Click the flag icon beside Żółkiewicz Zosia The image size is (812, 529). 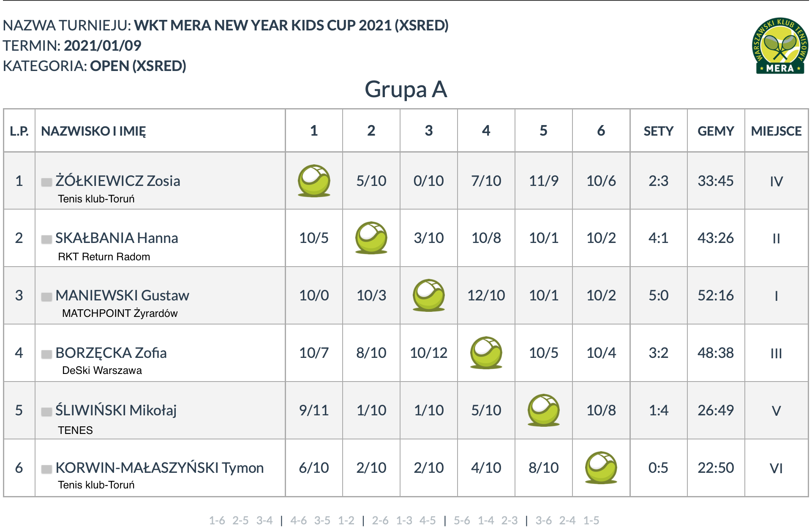coord(46,182)
